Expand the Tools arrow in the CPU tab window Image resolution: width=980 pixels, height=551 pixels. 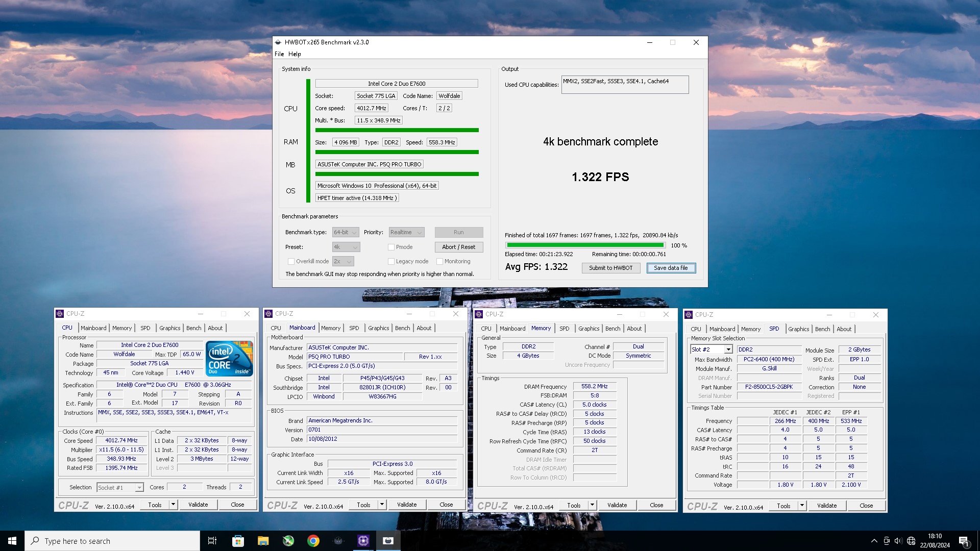(173, 505)
